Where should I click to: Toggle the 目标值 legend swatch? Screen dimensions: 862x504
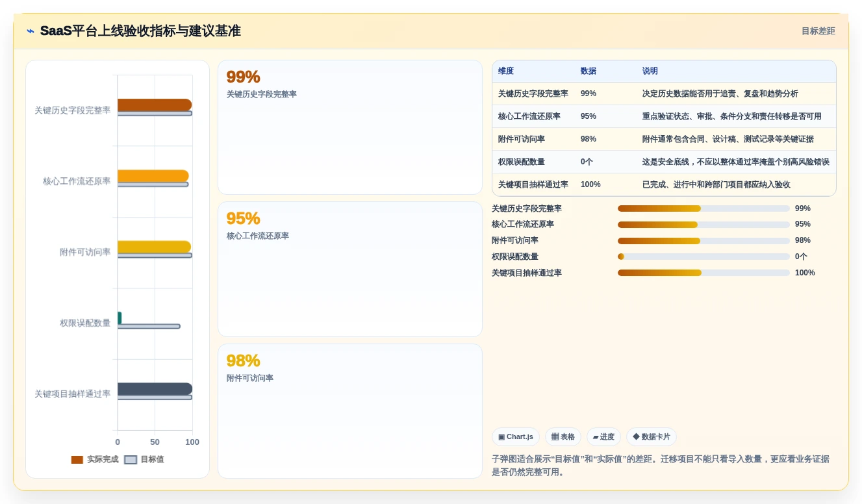pos(131,460)
